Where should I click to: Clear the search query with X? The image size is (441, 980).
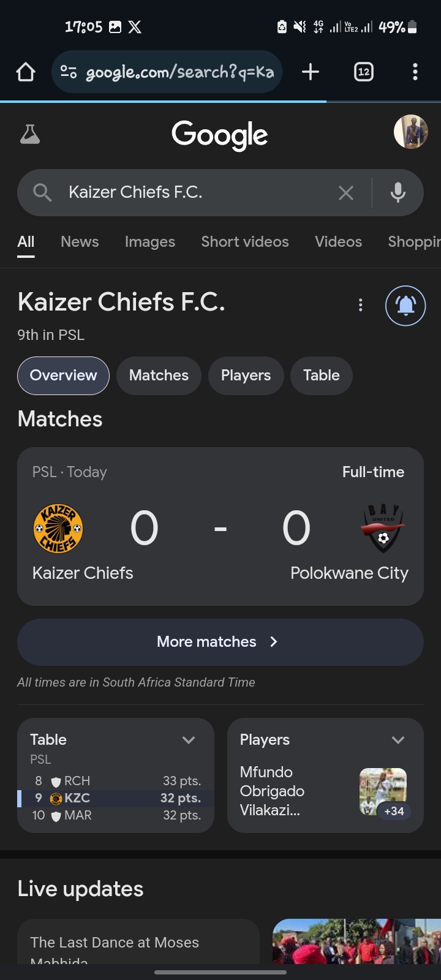point(346,193)
